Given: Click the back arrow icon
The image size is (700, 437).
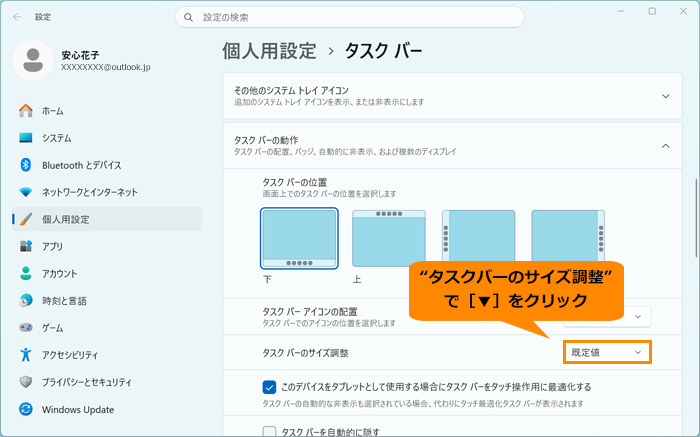Looking at the screenshot, I should tap(17, 17).
